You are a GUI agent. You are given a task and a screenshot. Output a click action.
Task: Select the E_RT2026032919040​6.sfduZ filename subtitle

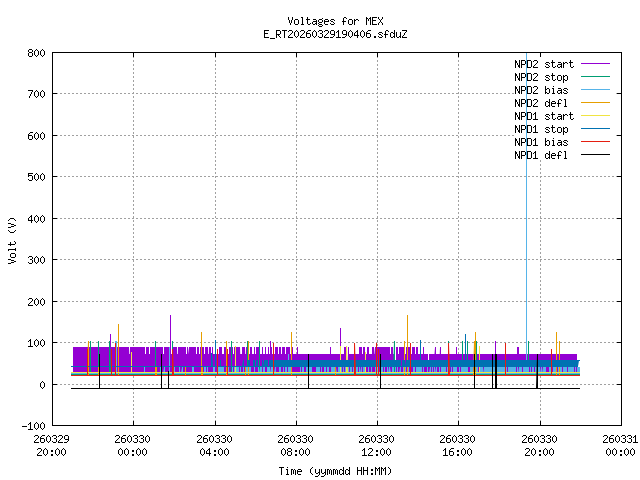click(335, 34)
